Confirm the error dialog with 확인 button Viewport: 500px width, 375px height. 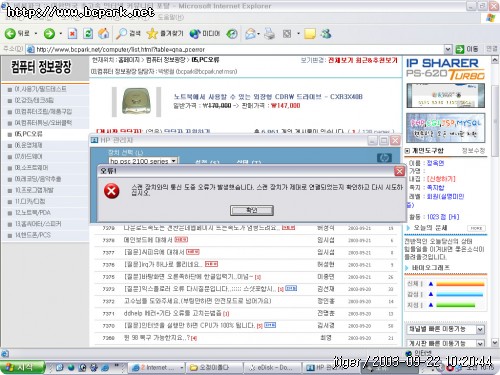coord(252,210)
